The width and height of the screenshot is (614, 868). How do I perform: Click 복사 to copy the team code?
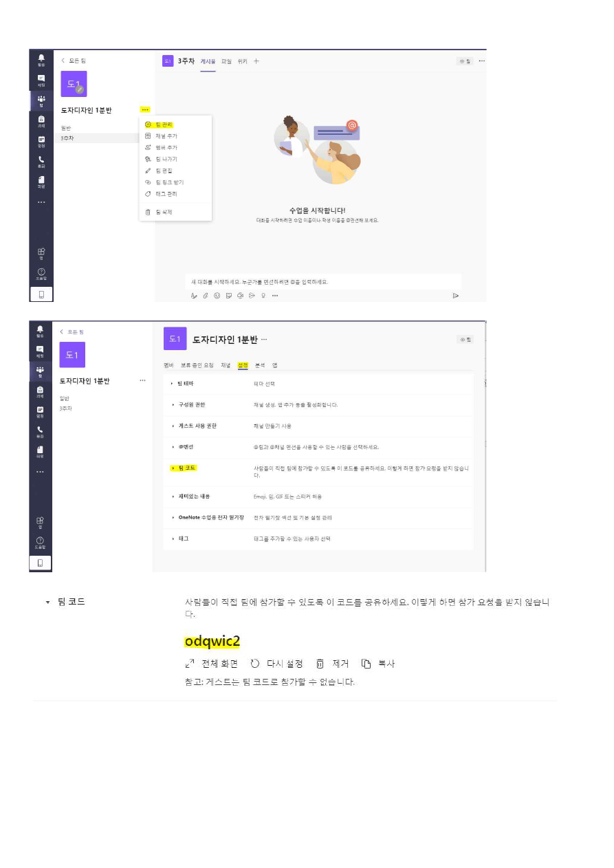coord(378,664)
